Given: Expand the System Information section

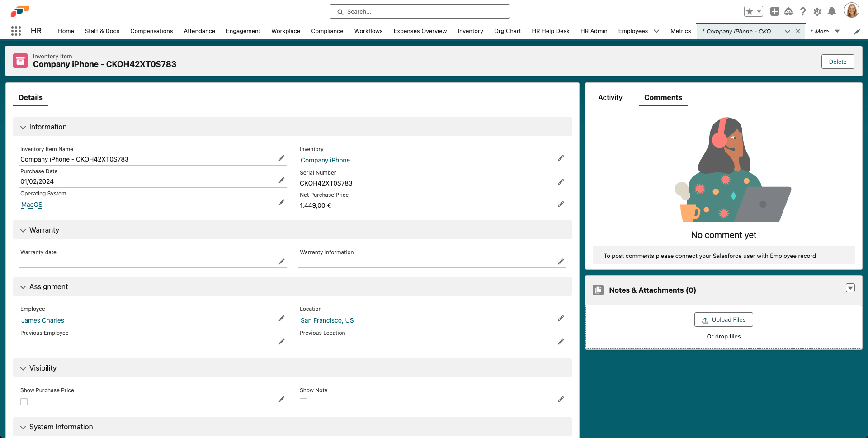Looking at the screenshot, I should pos(23,427).
